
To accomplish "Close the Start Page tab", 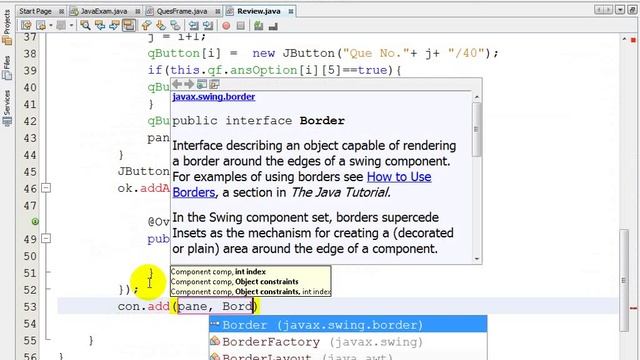I will [61, 11].
